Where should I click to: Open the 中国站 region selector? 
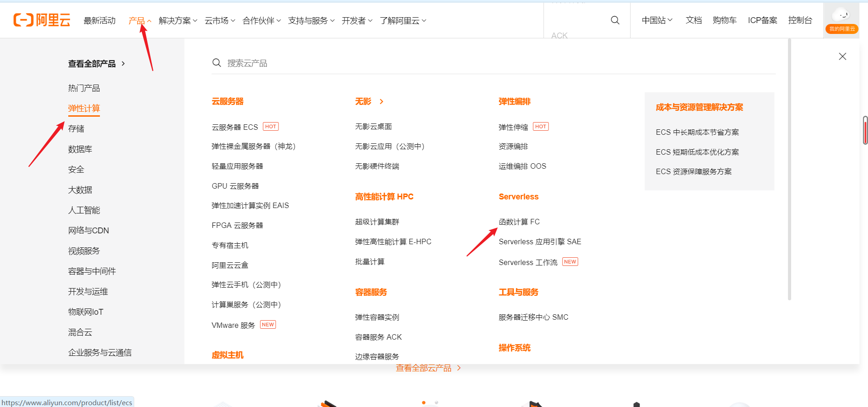[x=657, y=20]
